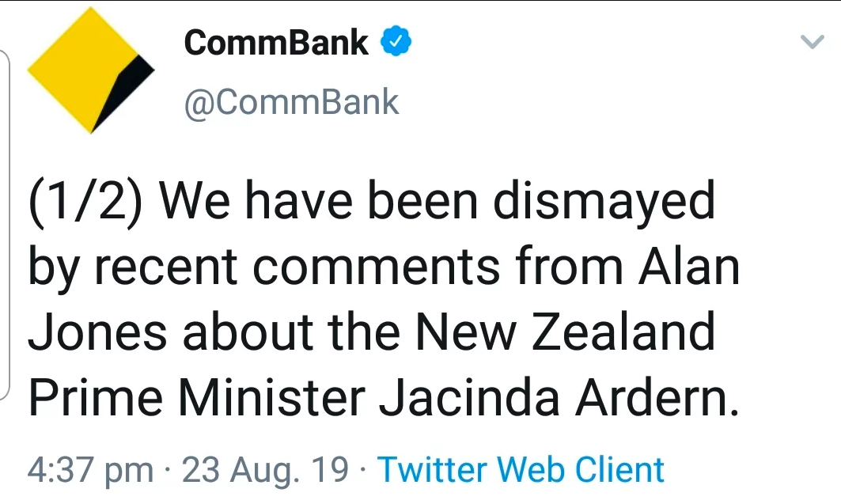
Task: Click the word "Jones" in the tweet
Action: click(x=98, y=333)
